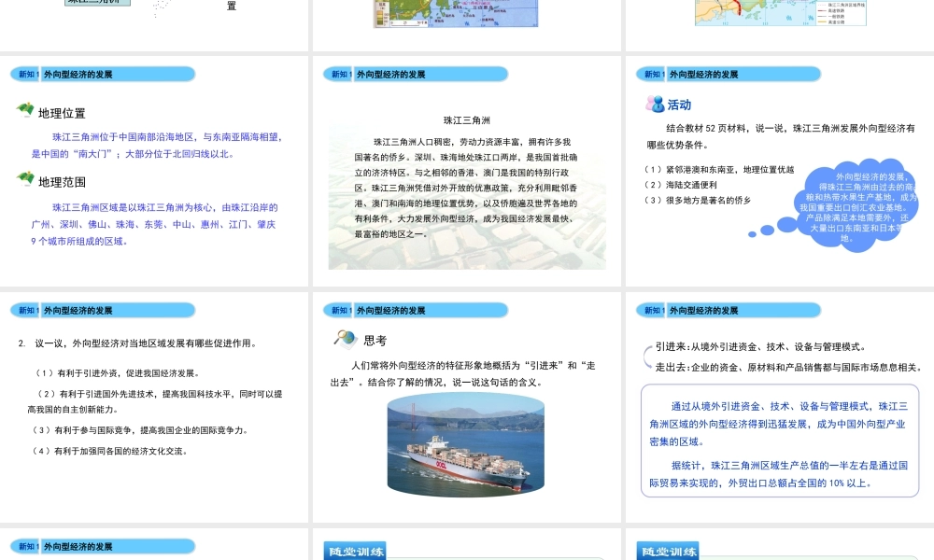Click the point （2）有利于引进国外先进技术
The height and width of the screenshot is (560, 934).
click(155, 401)
